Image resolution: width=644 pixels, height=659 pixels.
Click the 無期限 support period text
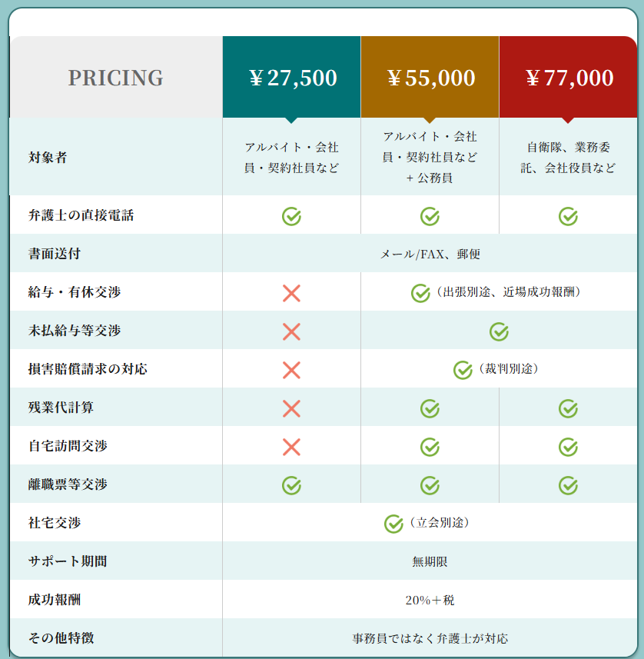[430, 561]
